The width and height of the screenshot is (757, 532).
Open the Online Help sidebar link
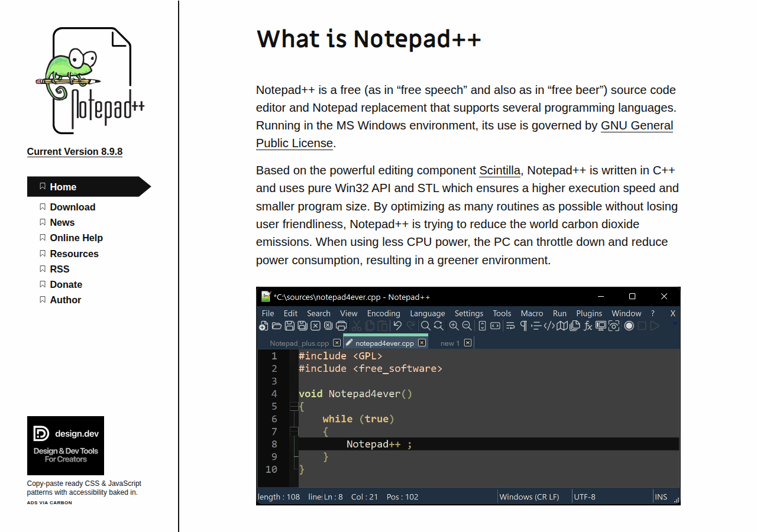76,238
